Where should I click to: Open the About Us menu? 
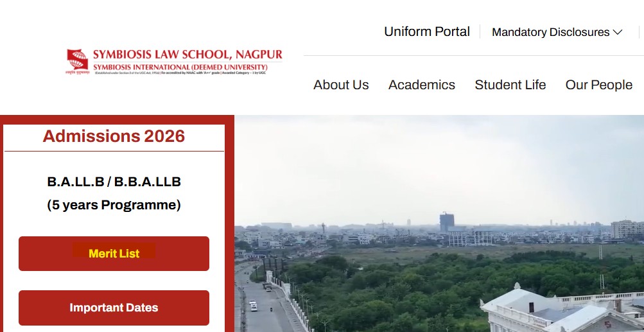341,85
